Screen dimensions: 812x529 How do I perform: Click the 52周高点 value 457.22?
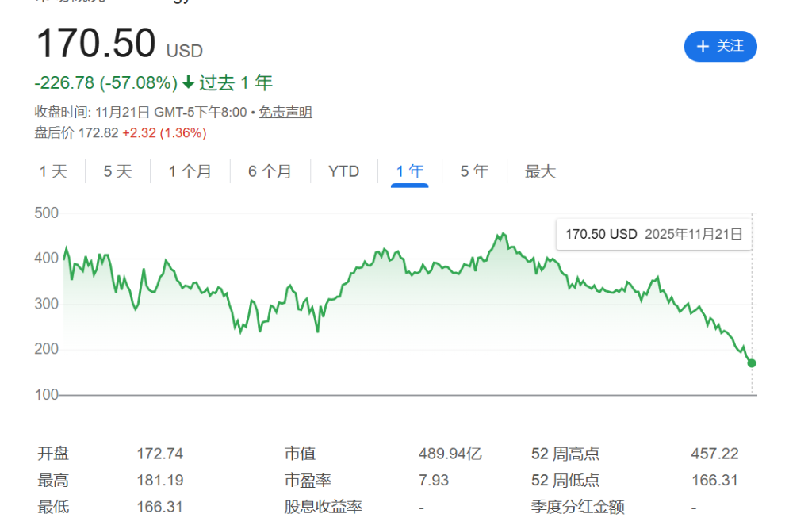point(716,454)
